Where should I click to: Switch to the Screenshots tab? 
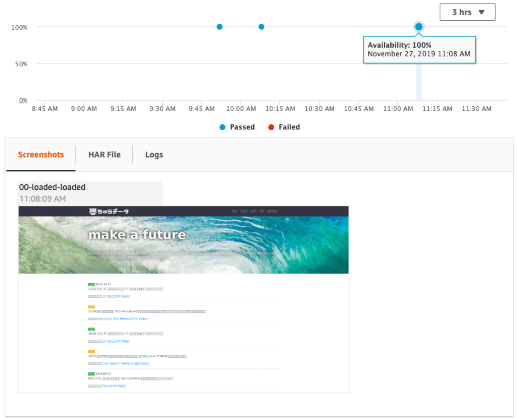click(41, 155)
